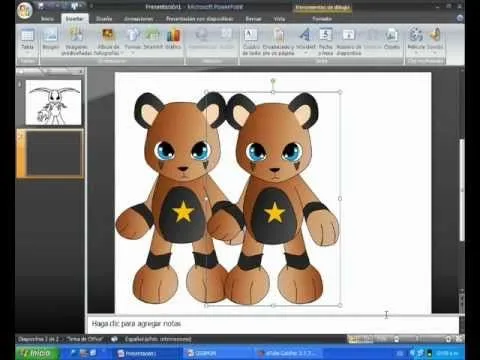Open Presentación con diapositivas tab
This screenshot has height=360, width=480.
[x=199, y=19]
